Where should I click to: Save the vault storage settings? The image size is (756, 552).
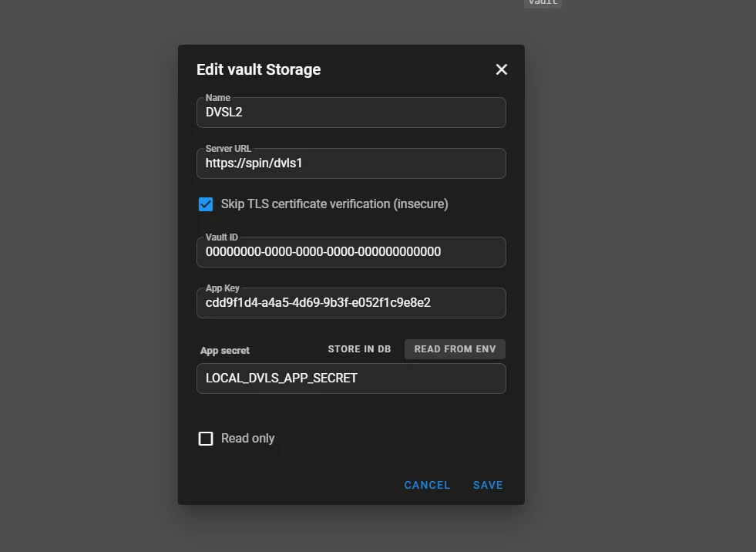pos(488,485)
